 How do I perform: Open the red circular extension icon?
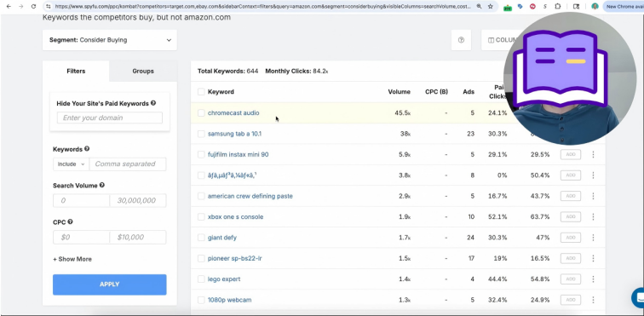532,7
